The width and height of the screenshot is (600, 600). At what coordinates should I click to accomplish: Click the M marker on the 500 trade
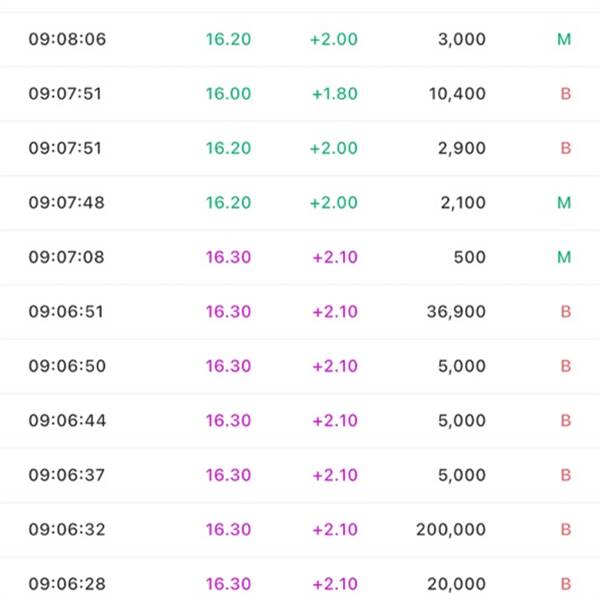click(x=564, y=257)
